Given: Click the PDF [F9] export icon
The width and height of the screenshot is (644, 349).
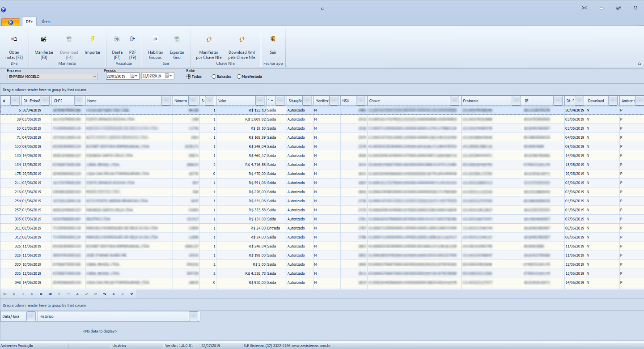Looking at the screenshot, I should (x=132, y=39).
